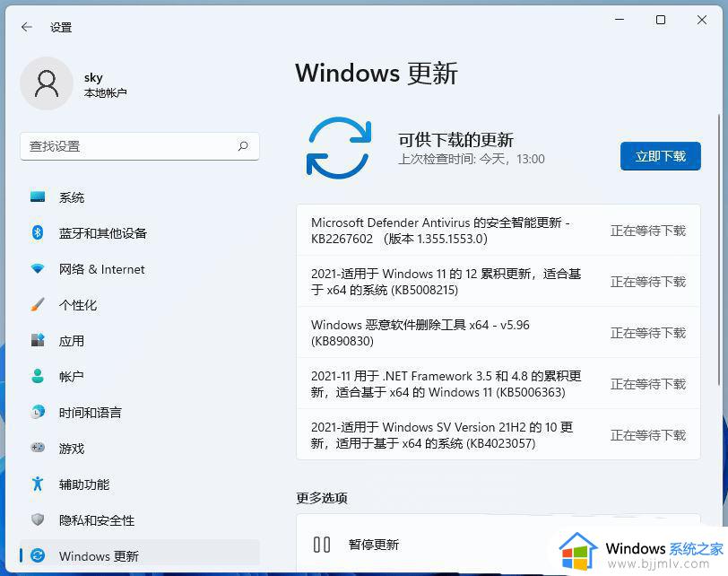Click the KB4023057 update entry
This screenshot has width=728, height=576.
point(498,435)
